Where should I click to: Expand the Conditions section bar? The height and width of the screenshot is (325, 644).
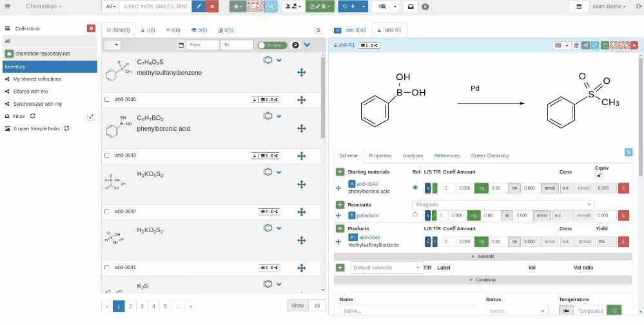click(x=482, y=280)
